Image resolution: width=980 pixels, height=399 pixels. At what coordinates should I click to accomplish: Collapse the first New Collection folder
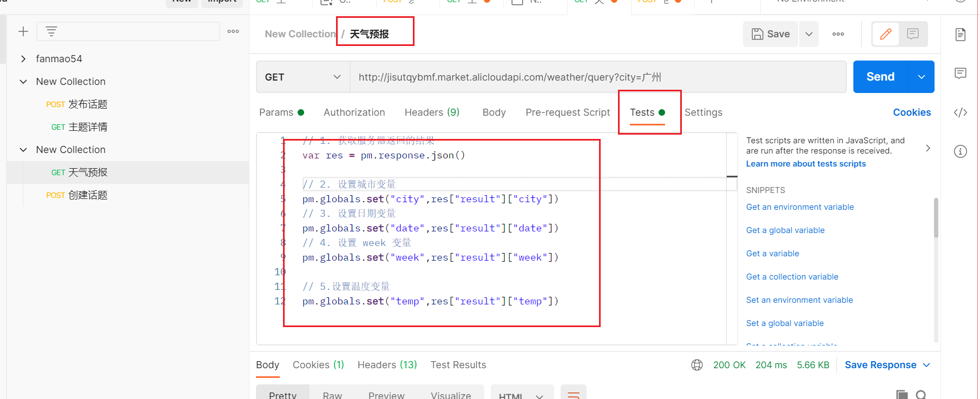23,82
